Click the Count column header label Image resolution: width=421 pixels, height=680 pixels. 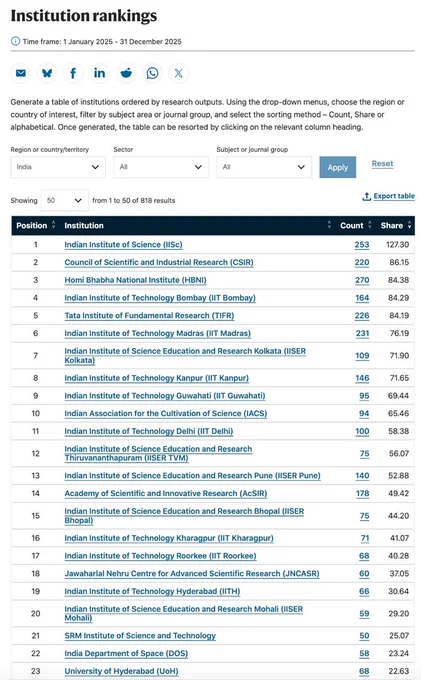pos(352,226)
